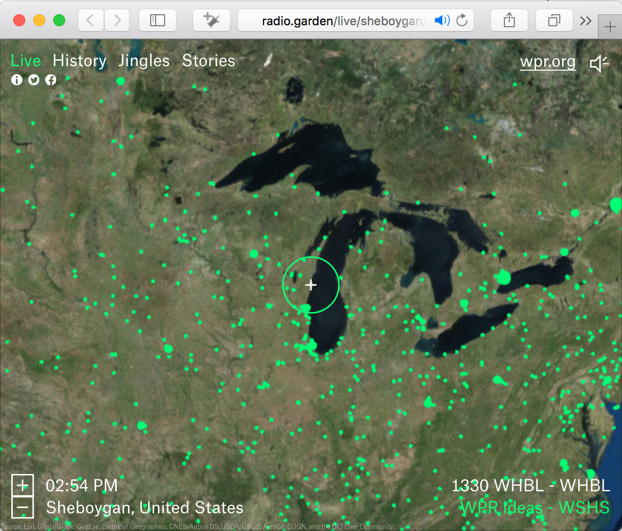
Task: Open the Facebook share icon
Action: (x=51, y=80)
